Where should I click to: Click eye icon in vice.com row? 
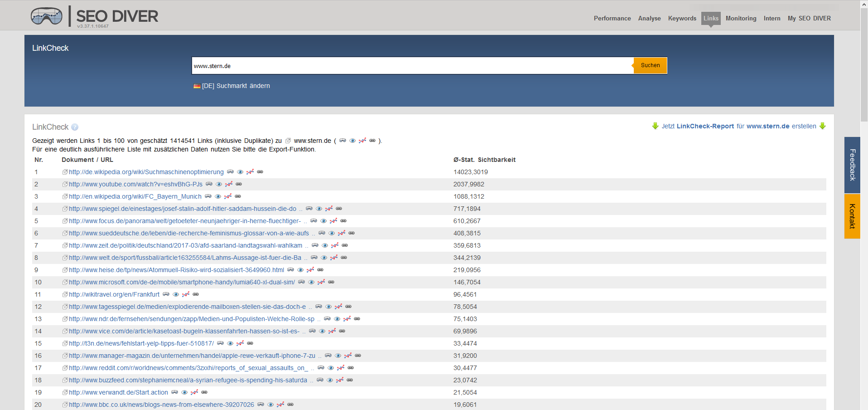(322, 331)
